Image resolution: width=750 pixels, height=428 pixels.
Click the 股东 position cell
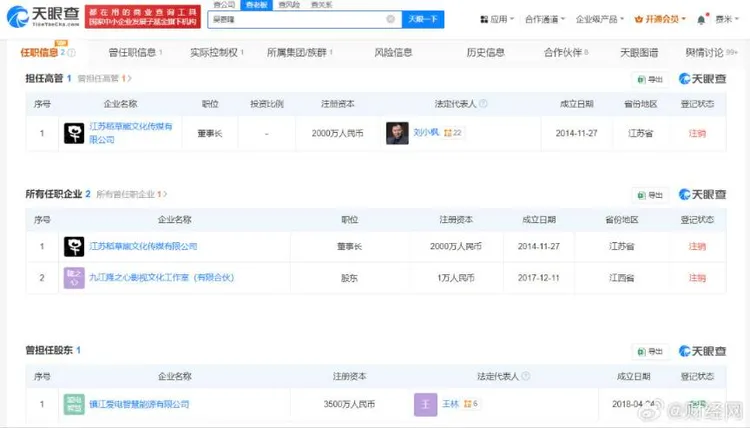pyautogui.click(x=349, y=278)
